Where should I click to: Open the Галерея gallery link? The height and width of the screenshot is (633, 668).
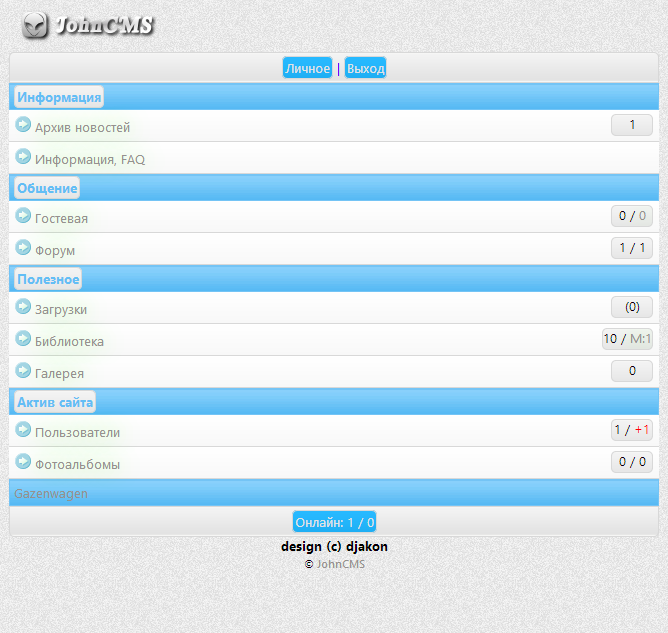pyautogui.click(x=59, y=373)
